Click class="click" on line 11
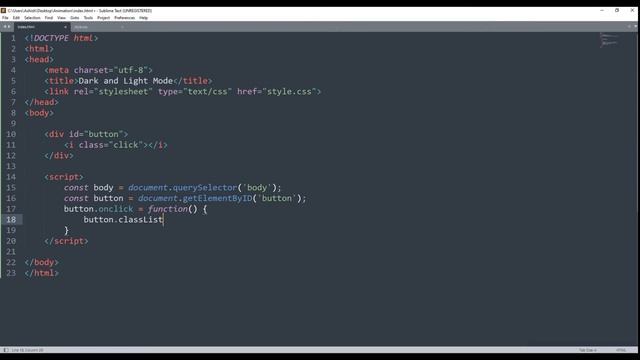This screenshot has height=360, width=640. coord(111,145)
